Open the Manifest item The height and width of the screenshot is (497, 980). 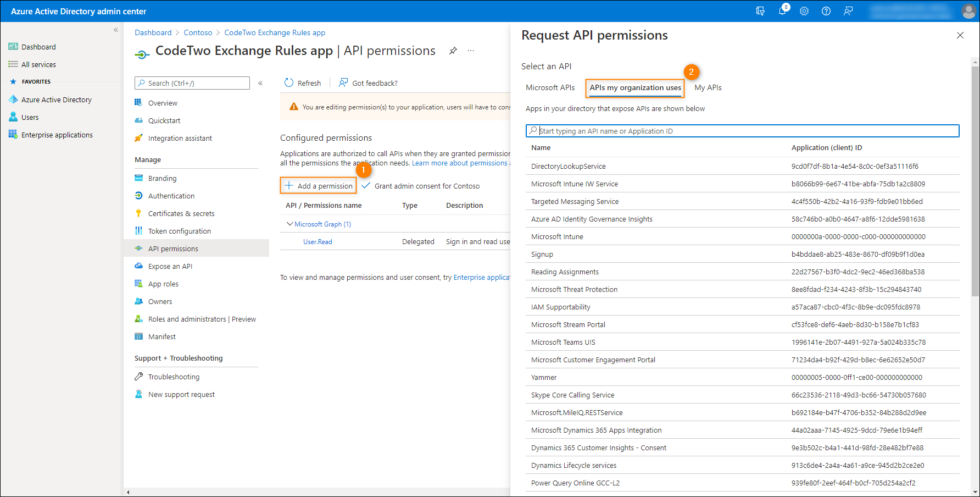(x=162, y=336)
